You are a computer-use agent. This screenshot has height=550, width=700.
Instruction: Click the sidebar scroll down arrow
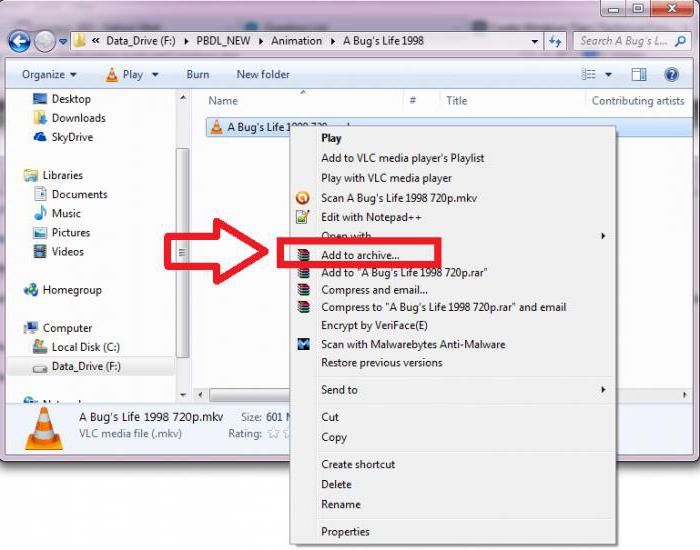point(183,395)
